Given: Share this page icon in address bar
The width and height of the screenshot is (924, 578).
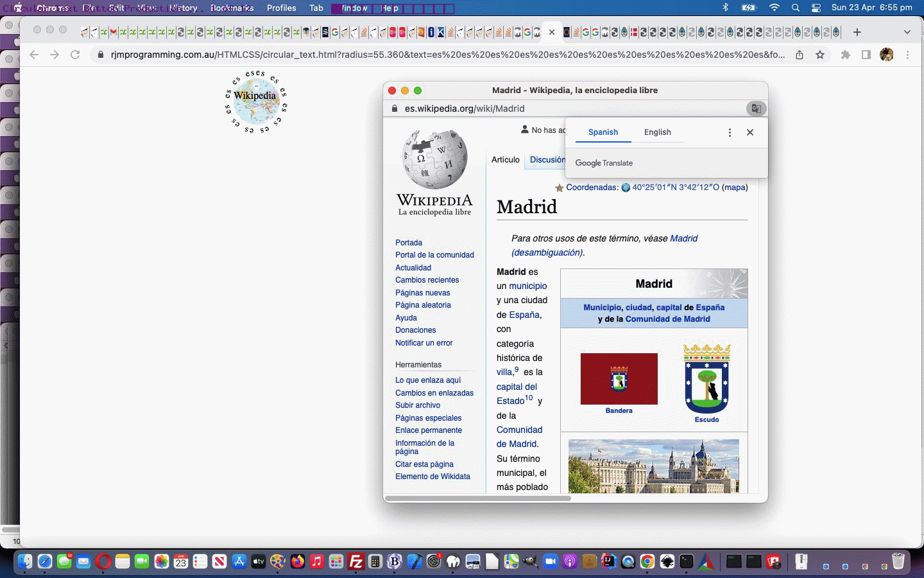Looking at the screenshot, I should [800, 55].
